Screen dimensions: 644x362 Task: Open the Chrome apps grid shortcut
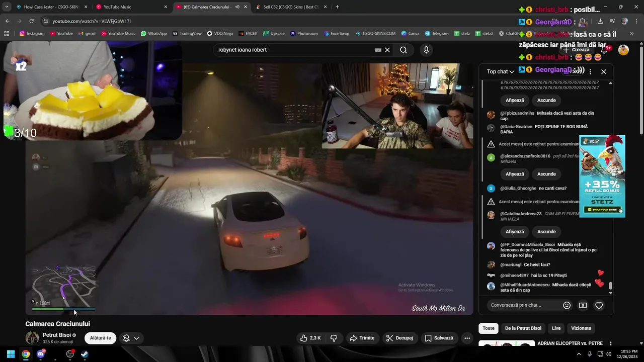point(7,34)
